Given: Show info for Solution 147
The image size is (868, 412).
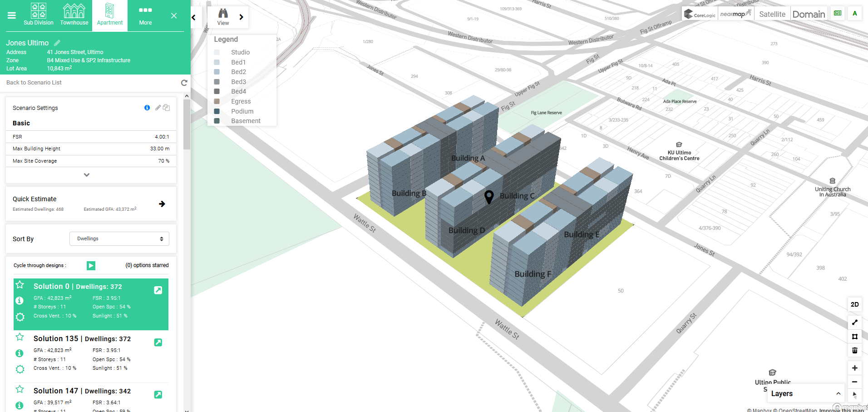Looking at the screenshot, I should [x=20, y=405].
